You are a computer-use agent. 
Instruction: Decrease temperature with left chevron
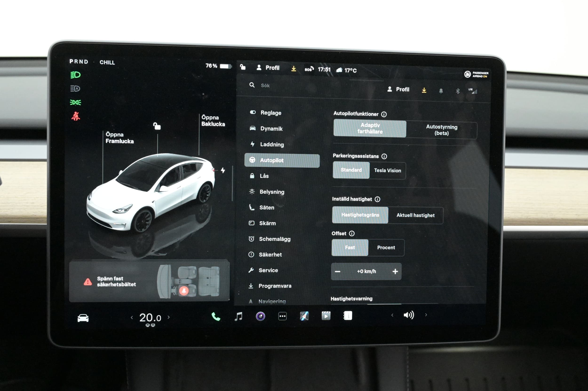coord(132,317)
